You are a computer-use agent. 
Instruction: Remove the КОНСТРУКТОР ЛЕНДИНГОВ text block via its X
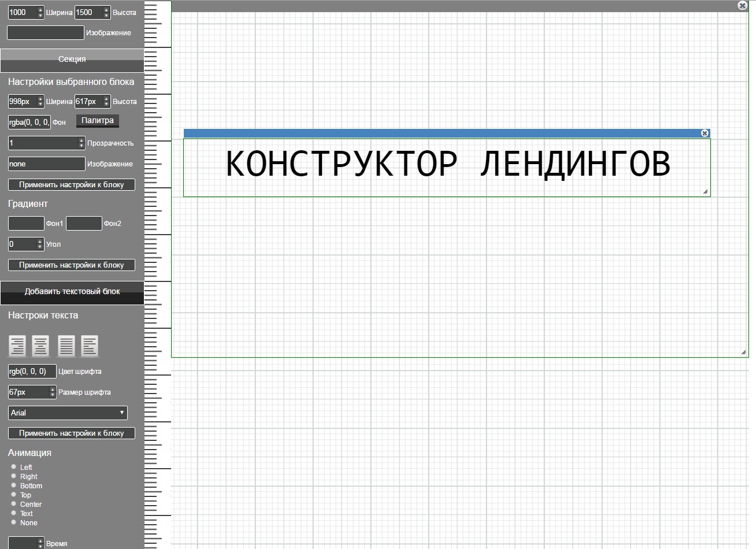pyautogui.click(x=705, y=133)
